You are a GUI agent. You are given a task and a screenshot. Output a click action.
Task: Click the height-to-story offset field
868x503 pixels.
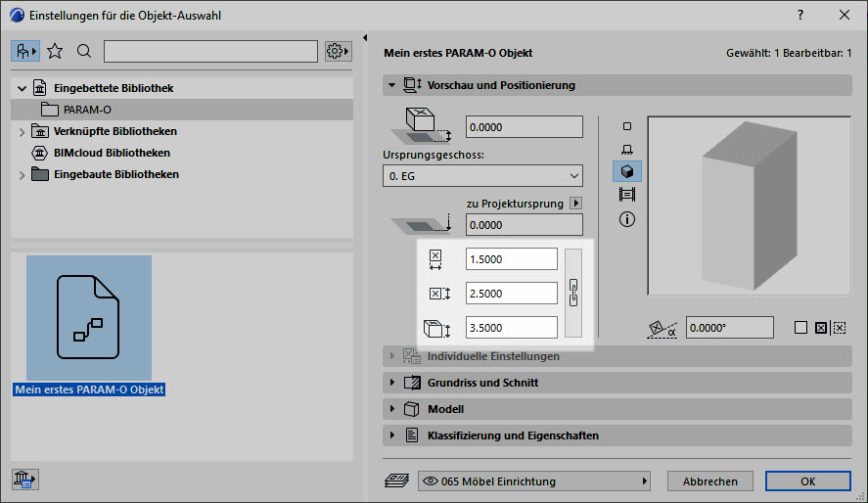[x=525, y=127]
